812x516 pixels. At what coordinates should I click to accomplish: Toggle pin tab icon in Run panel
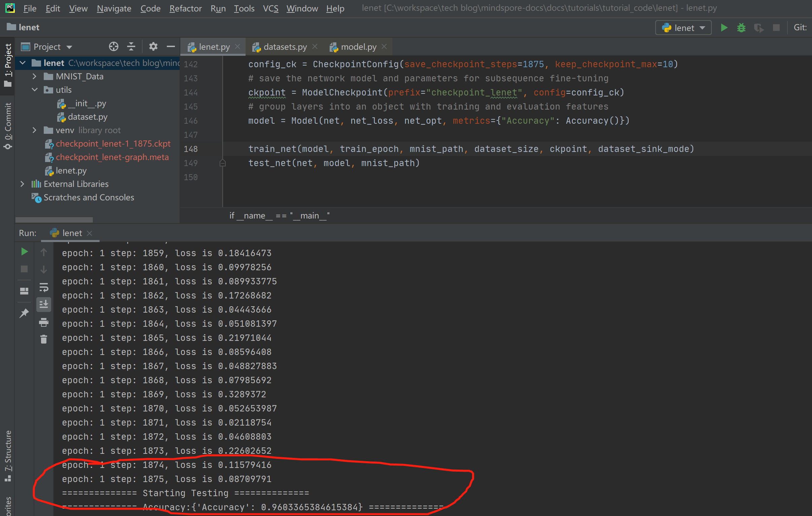(x=24, y=313)
